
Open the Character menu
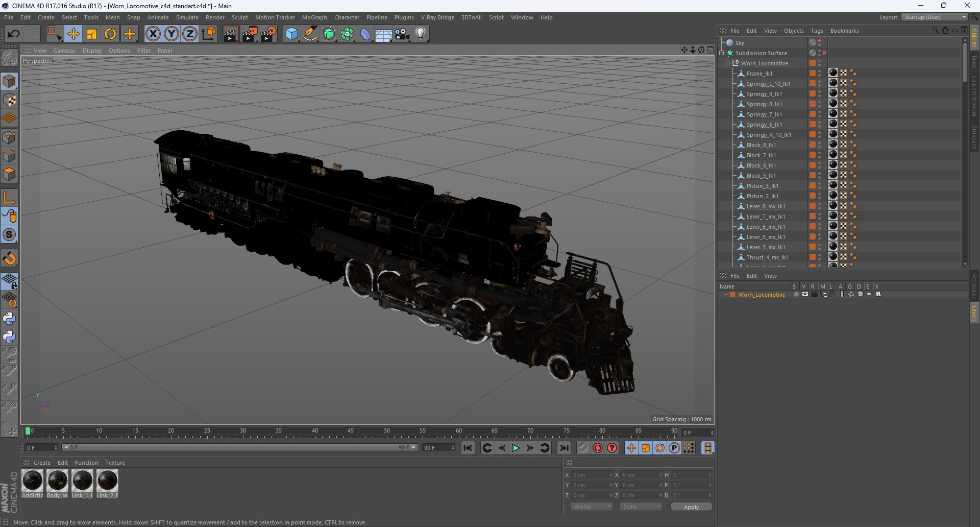coord(347,17)
